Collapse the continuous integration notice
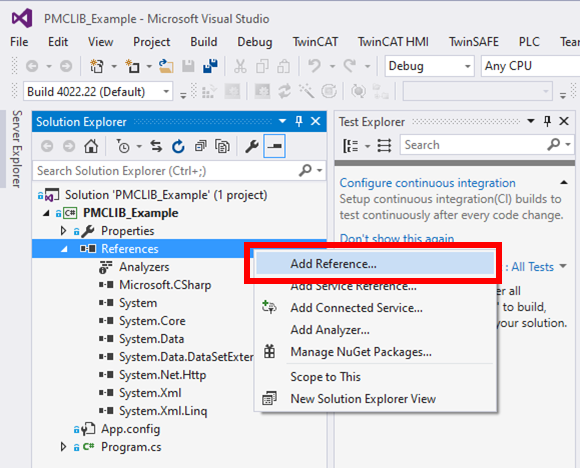The height and width of the screenshot is (468, 580). tap(564, 182)
